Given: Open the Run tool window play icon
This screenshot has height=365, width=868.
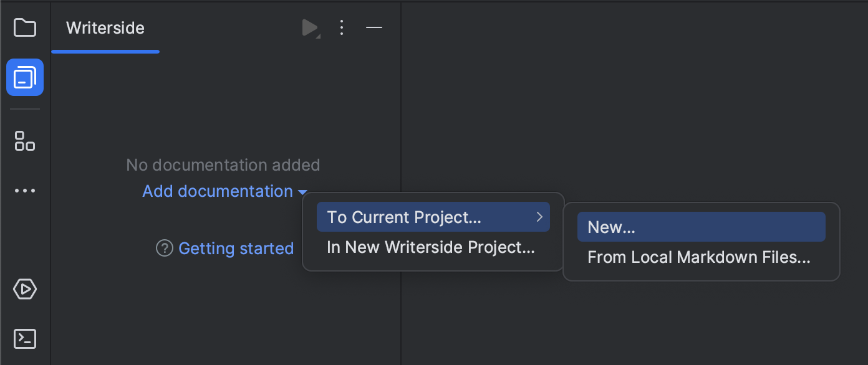Looking at the screenshot, I should point(25,289).
